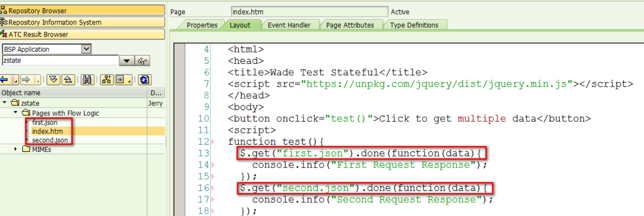Viewport: 644px width, 216px height.
Task: Click console.info First Request Response line
Action: point(370,165)
